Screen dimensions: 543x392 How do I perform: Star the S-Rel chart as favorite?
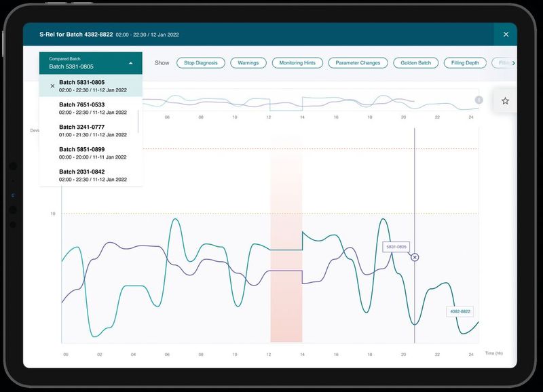(506, 100)
